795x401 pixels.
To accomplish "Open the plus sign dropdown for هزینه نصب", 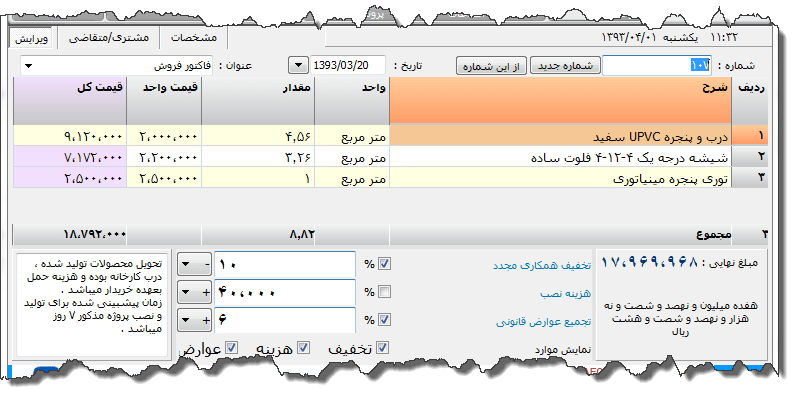I will tap(195, 293).
